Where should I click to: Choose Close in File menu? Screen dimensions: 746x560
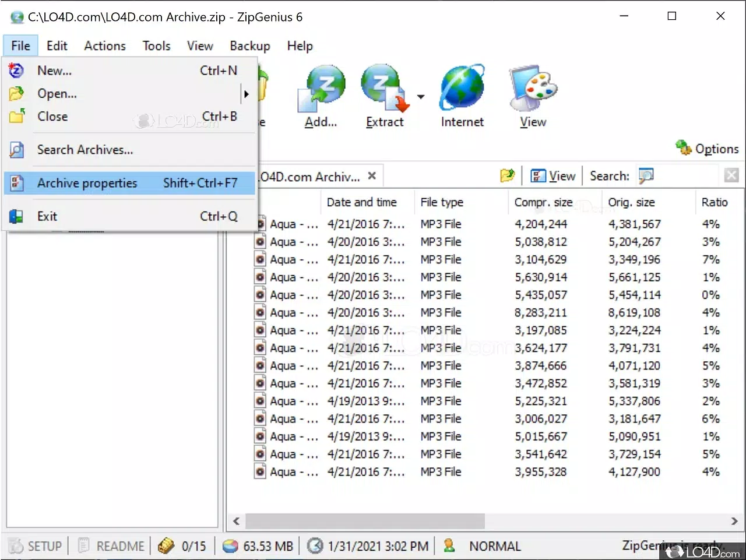click(130, 117)
